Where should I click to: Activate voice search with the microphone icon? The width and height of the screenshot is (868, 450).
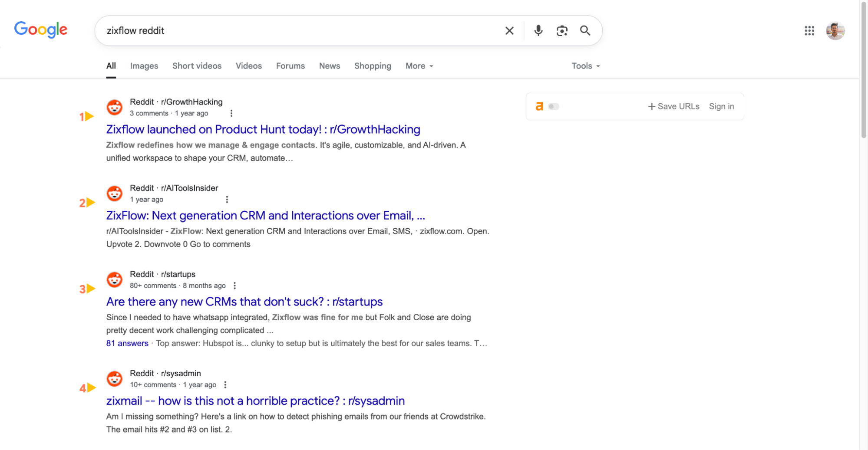(538, 30)
